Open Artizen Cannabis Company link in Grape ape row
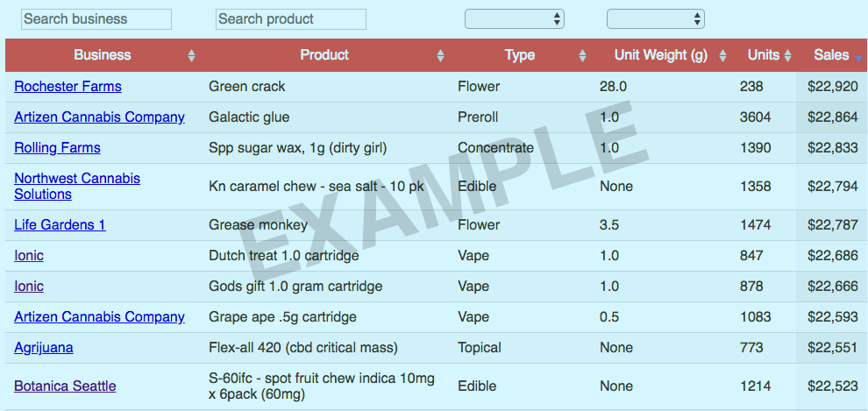 pos(100,317)
